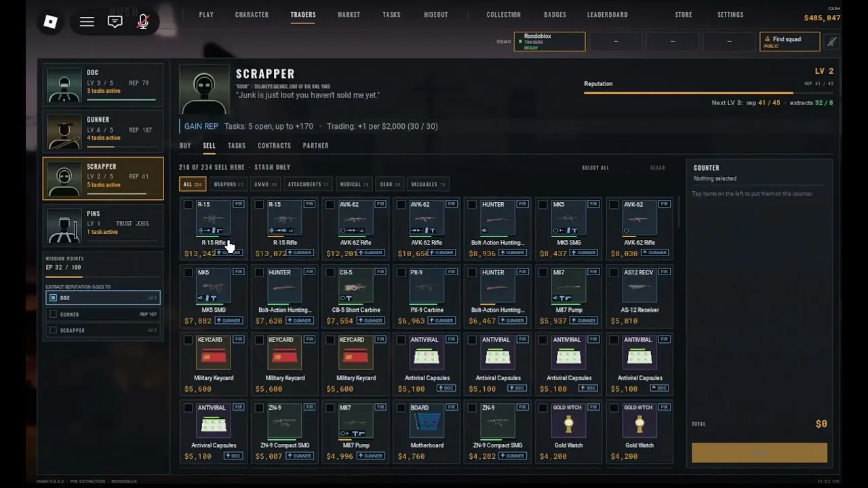Select the Doc trader portrait
868x488 pixels.
coord(64,85)
